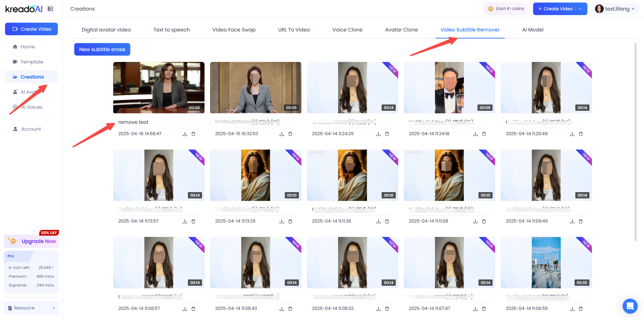644x320 pixels.
Task: Download the 'remove test' video
Action: coord(185,134)
